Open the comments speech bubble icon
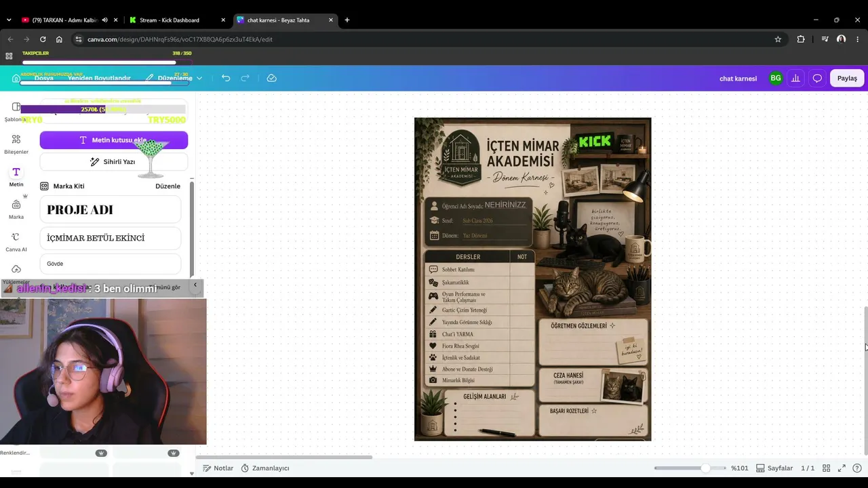 (x=817, y=78)
